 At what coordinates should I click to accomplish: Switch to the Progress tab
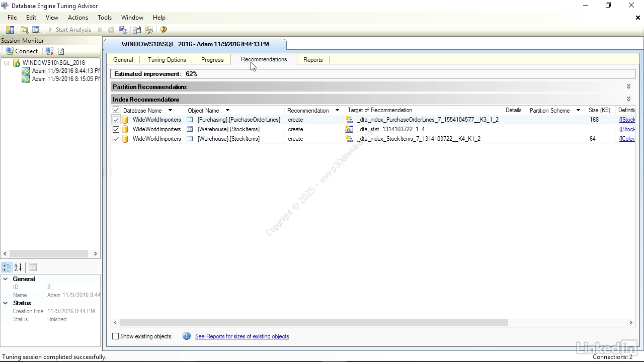coord(212,60)
